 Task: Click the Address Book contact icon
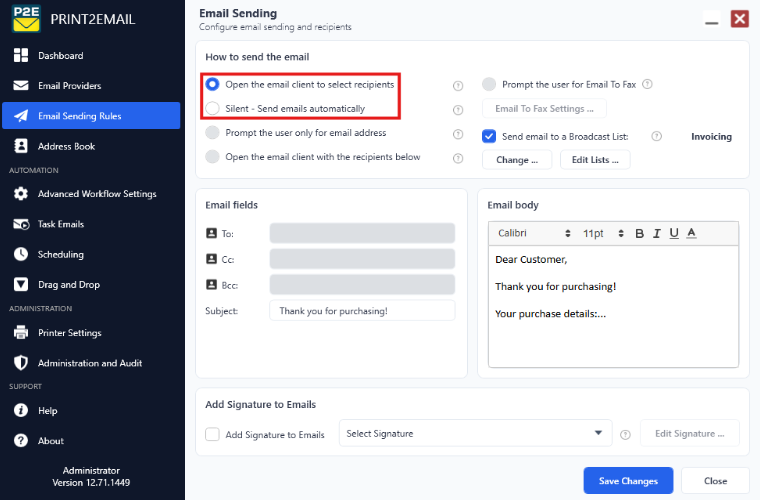click(x=21, y=146)
